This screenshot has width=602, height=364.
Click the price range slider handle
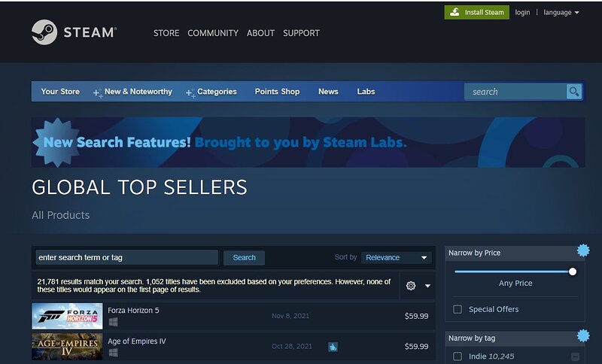coord(573,271)
